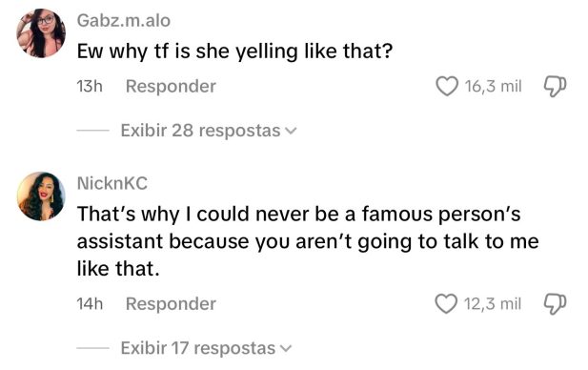588x370 pixels.
Task: Click the 16,3 mil like count
Action: click(x=493, y=87)
